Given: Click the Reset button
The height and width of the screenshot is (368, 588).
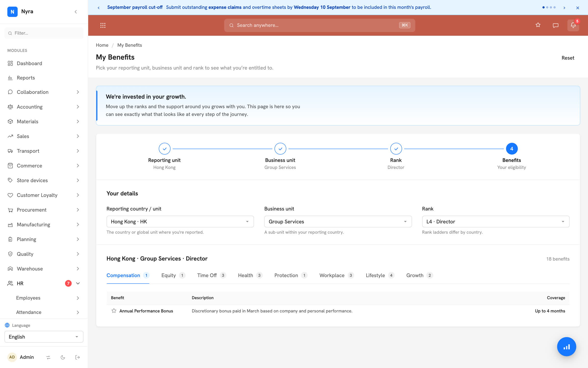Looking at the screenshot, I should pos(568,58).
